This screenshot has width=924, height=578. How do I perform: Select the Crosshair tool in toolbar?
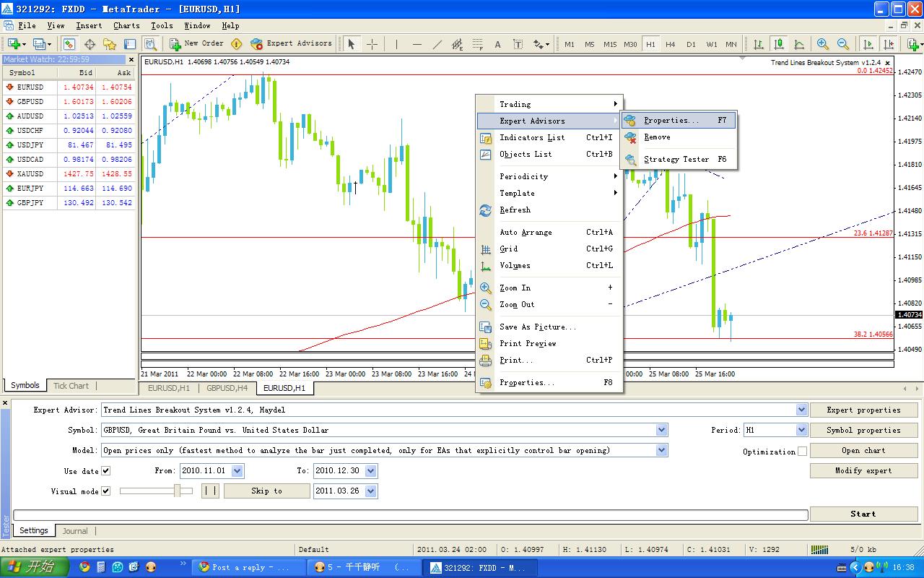coord(372,44)
